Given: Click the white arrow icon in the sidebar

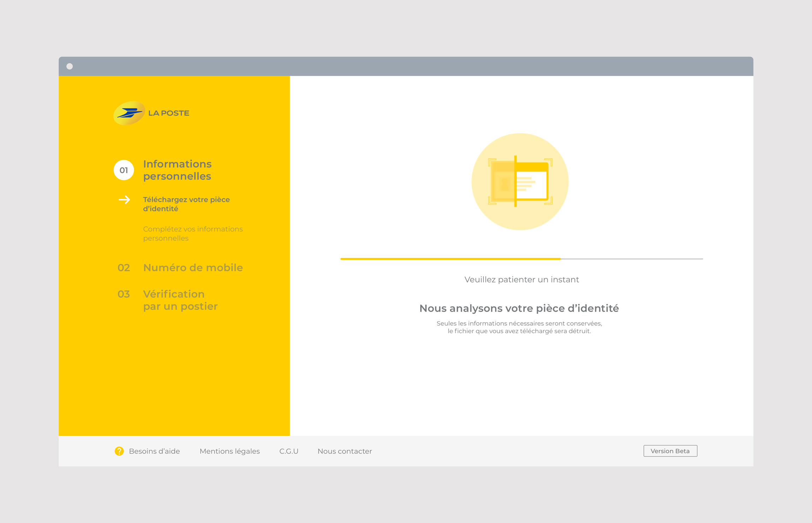Looking at the screenshot, I should tap(124, 200).
